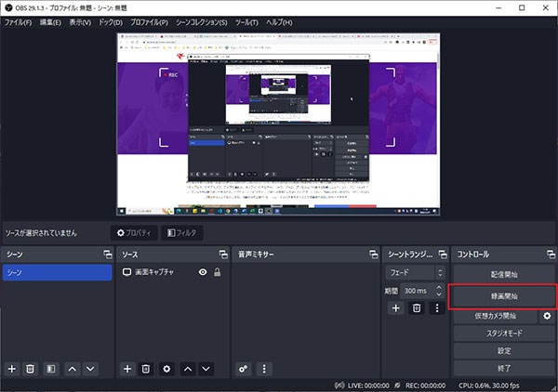Toggle lock on 画面キャプチャ source
The image size is (558, 392).
pyautogui.click(x=218, y=272)
